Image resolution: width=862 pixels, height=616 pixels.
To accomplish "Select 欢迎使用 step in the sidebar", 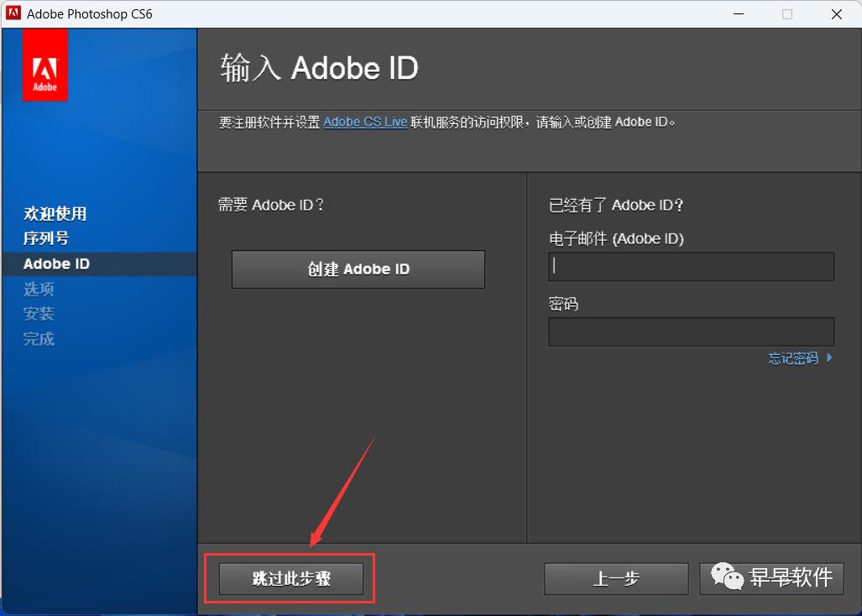I will pos(55,214).
